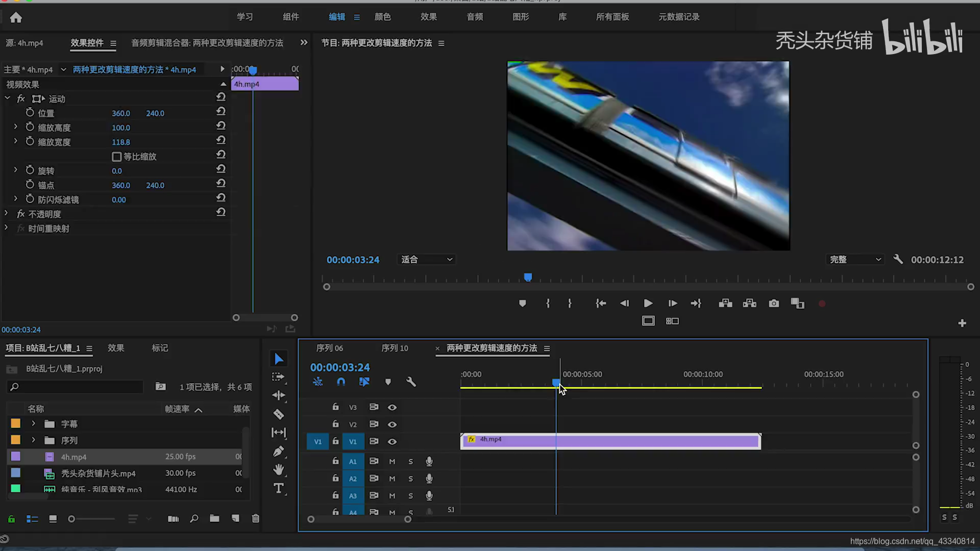Hide video track V2 with eye icon

pyautogui.click(x=392, y=424)
